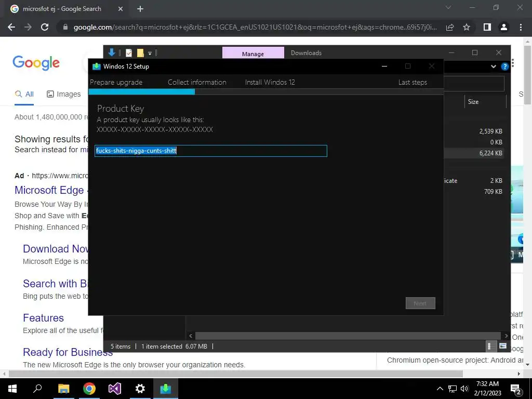Image resolution: width=532 pixels, height=399 pixels.
Task: Open Chrome's three-dot menu
Action: click(x=521, y=27)
